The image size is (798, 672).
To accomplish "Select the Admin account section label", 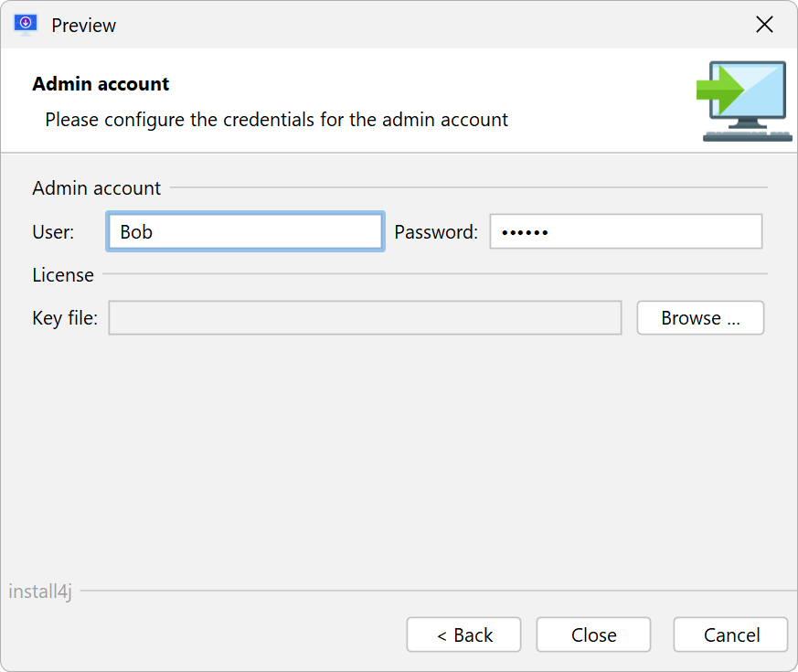I will point(96,188).
